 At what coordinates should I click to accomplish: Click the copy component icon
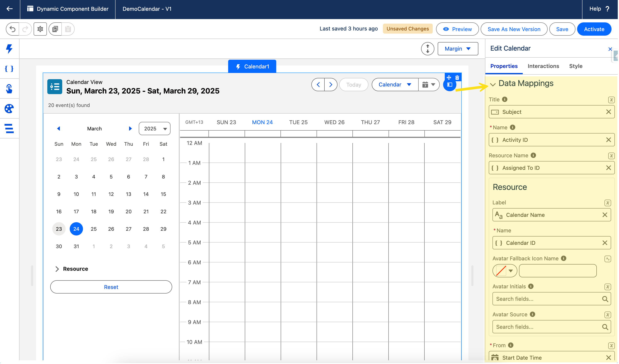click(55, 29)
